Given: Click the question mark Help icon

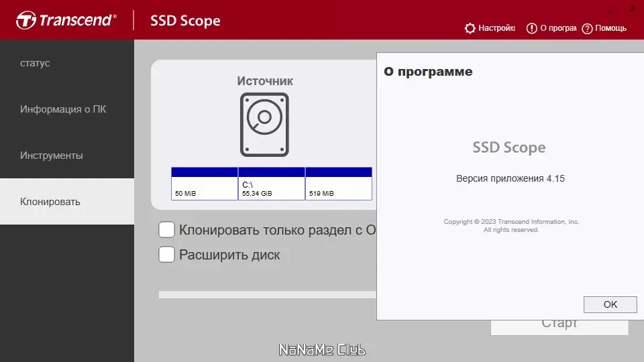Looking at the screenshot, I should click(588, 29).
